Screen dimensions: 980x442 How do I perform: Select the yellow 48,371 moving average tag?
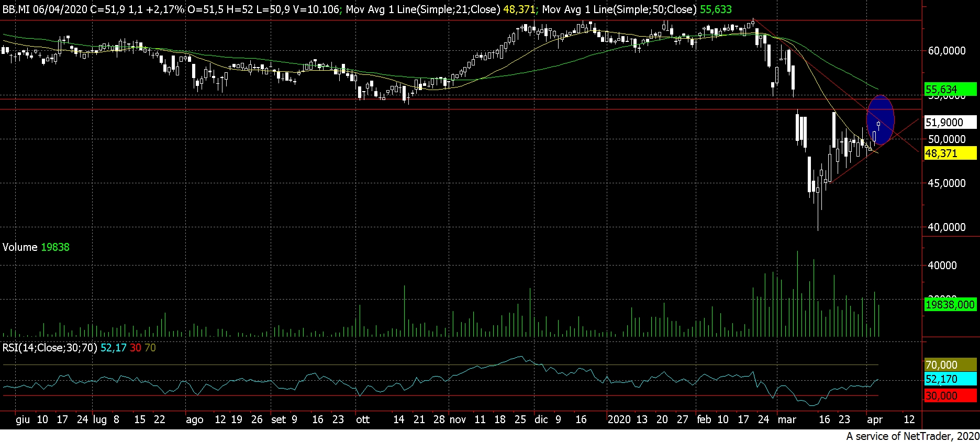(950, 153)
